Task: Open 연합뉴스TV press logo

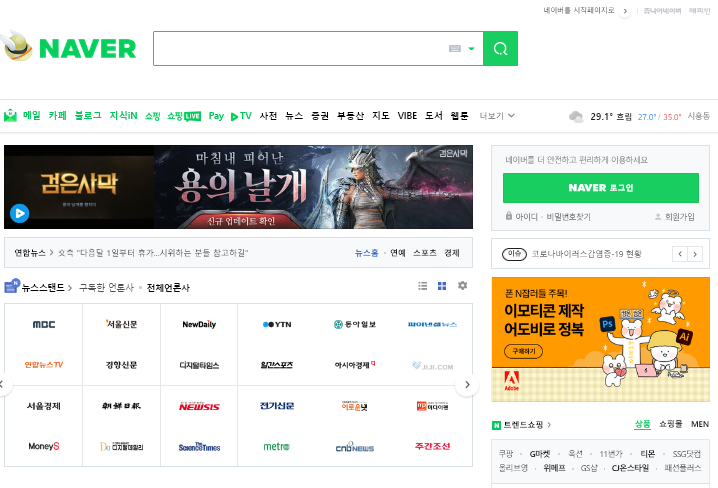Action: [44, 365]
